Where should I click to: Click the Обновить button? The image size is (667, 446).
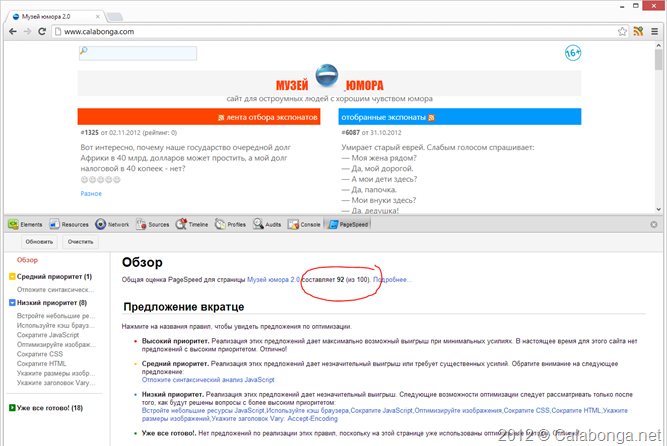click(39, 242)
